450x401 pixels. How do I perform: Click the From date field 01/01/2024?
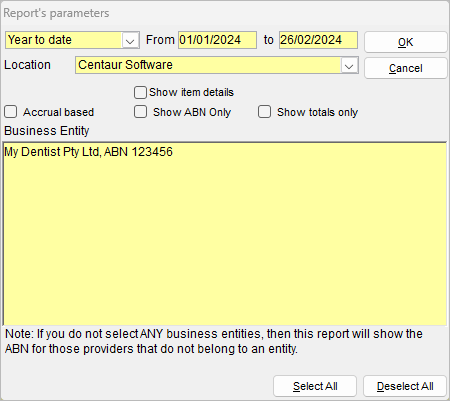coord(217,40)
